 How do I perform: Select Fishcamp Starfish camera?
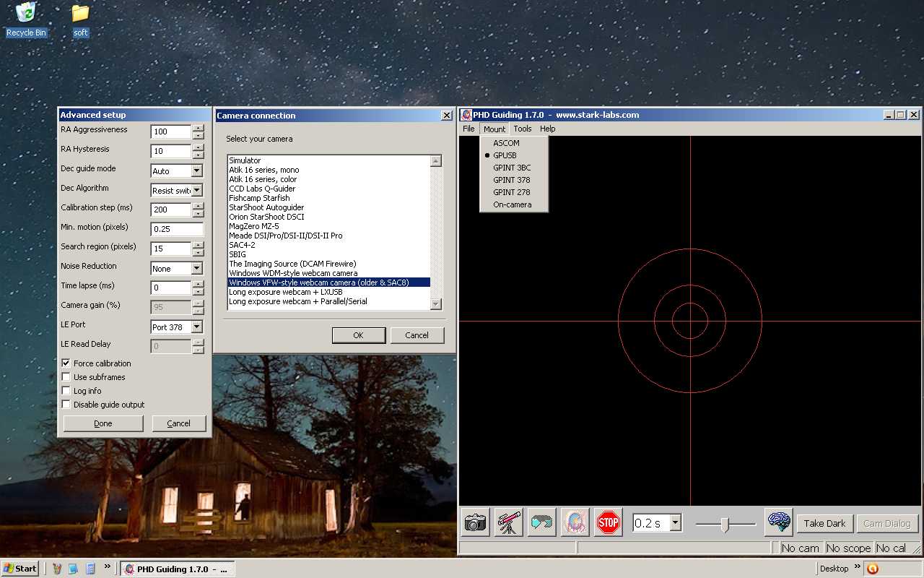[328, 198]
